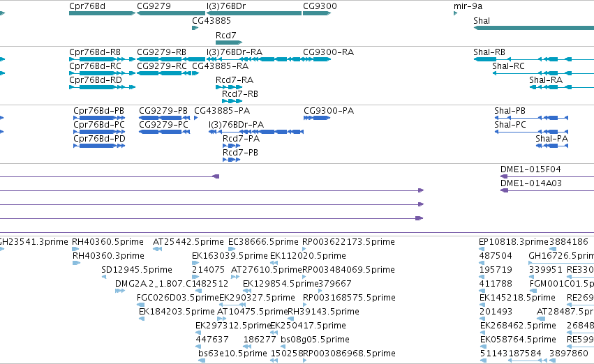Click the EK058764.5prime EST label
594x364 pixels.
coord(518,340)
